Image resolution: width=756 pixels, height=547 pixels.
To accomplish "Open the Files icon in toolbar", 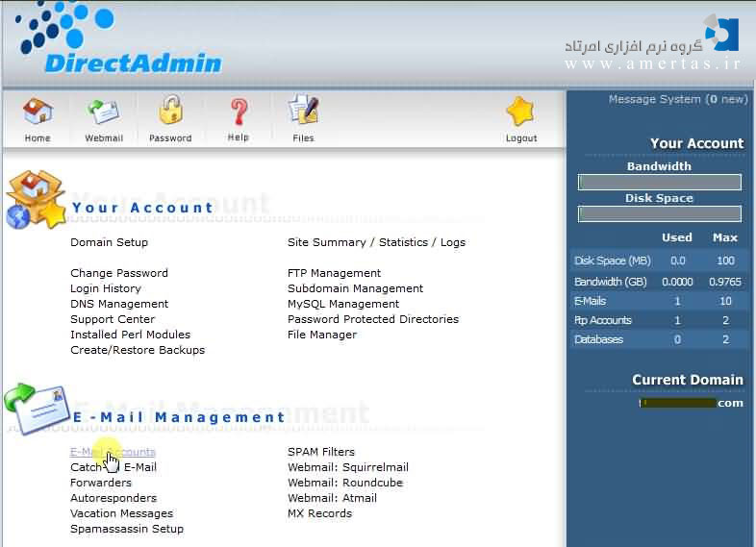I will coord(303,112).
